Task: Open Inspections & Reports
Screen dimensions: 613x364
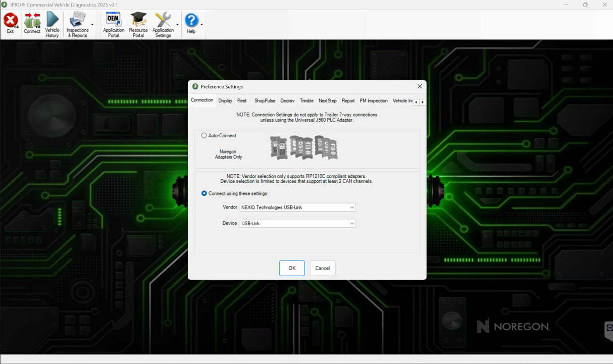Action: click(77, 25)
